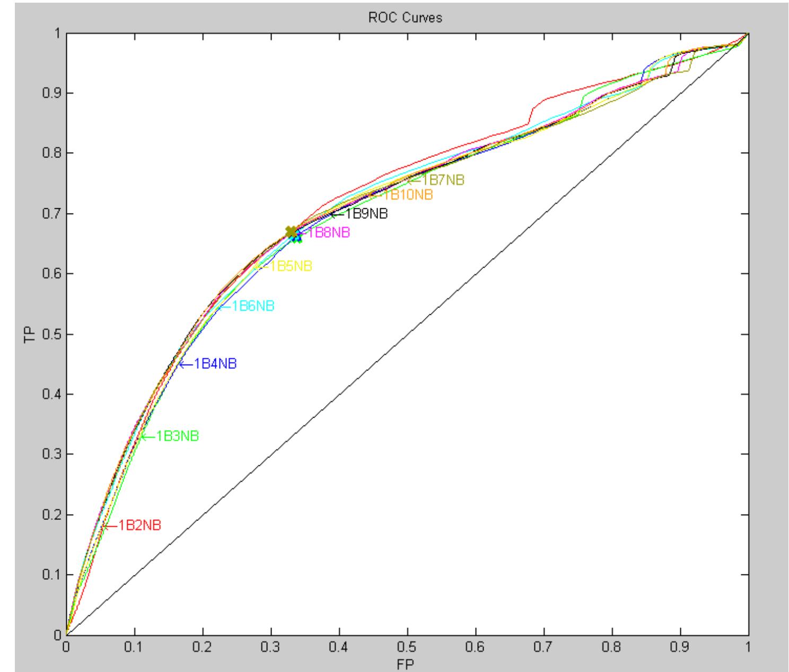This screenshot has height=672, width=789.
Task: Click y-axis tick label 0.2
Action: point(51,515)
